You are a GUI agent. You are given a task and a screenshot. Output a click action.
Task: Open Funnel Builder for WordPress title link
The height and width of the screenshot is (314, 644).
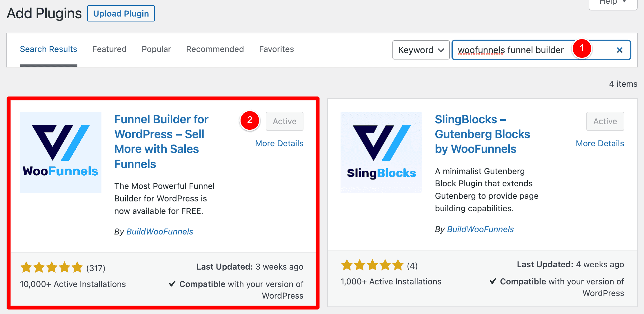click(x=161, y=142)
